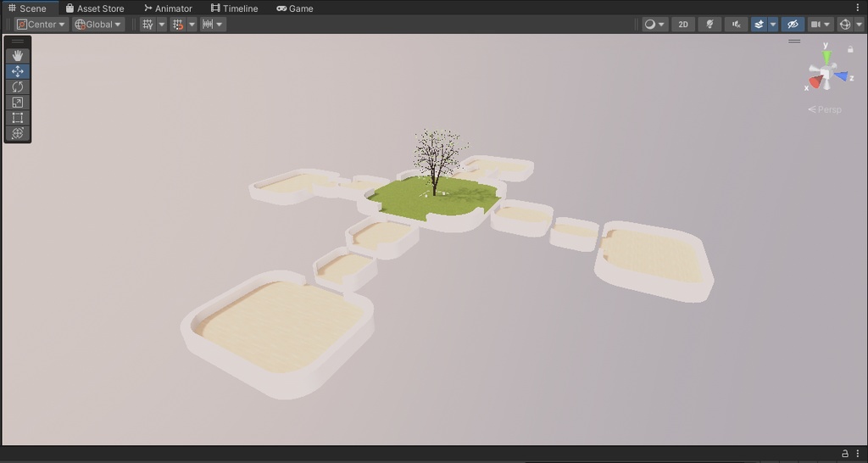Screen dimensions: 868x463
Task: Open the Global handle rotation dropdown
Action: pos(98,25)
